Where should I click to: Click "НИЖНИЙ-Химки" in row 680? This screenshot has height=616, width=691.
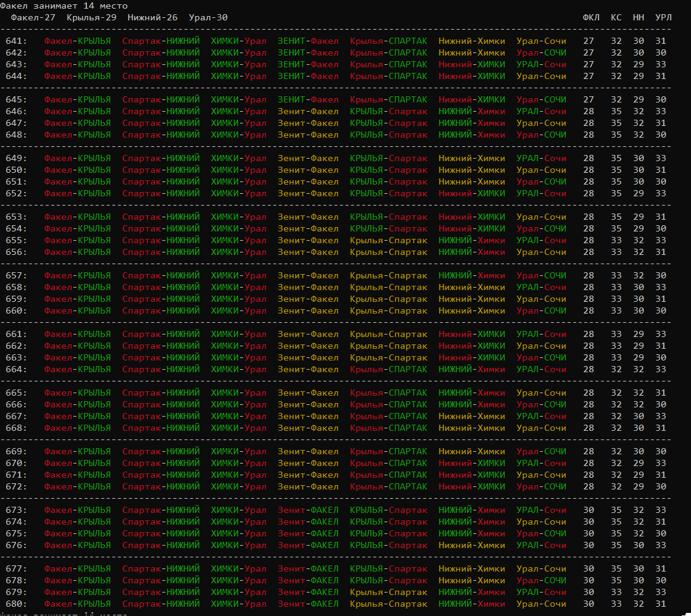[x=471, y=604]
